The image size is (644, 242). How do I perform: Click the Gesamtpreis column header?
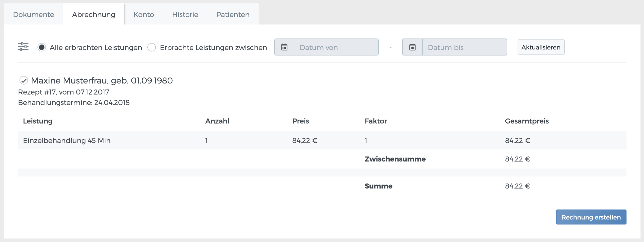pyautogui.click(x=526, y=121)
